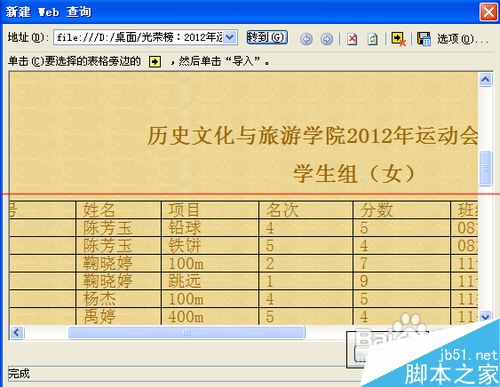Click the rank 2 cell in 鞠晓婷's 100m row
This screenshot has height=387, width=500.
(306, 264)
